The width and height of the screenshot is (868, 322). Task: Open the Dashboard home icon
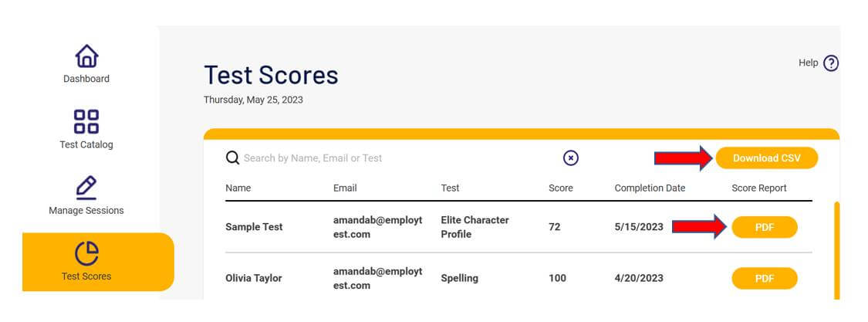[x=86, y=56]
